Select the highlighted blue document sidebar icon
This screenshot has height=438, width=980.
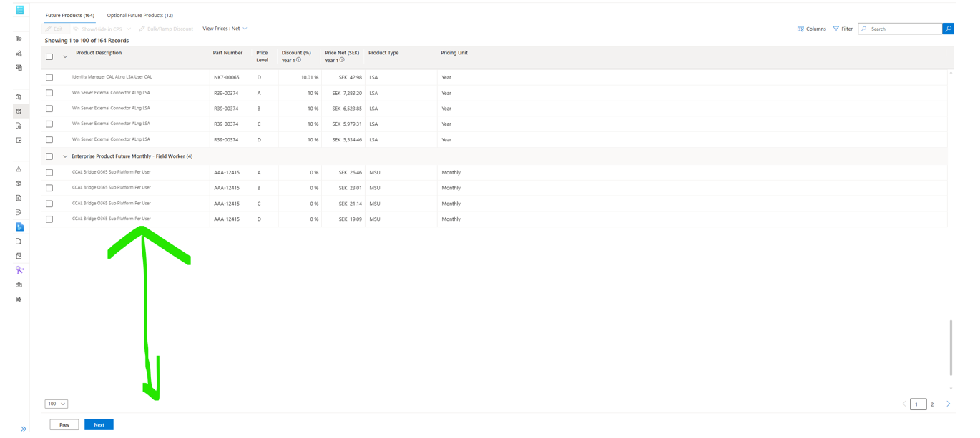19,227
